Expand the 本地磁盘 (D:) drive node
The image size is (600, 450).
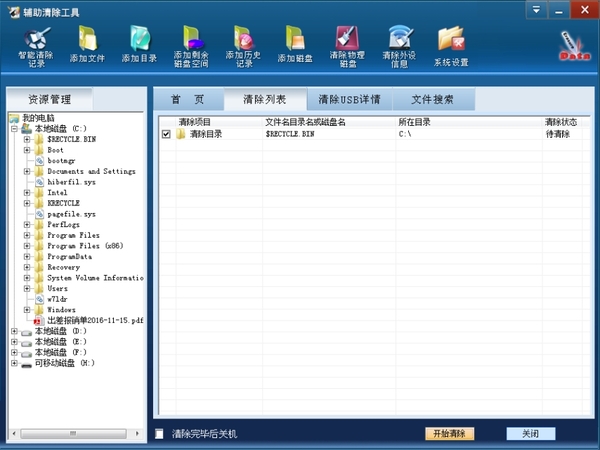point(14,331)
